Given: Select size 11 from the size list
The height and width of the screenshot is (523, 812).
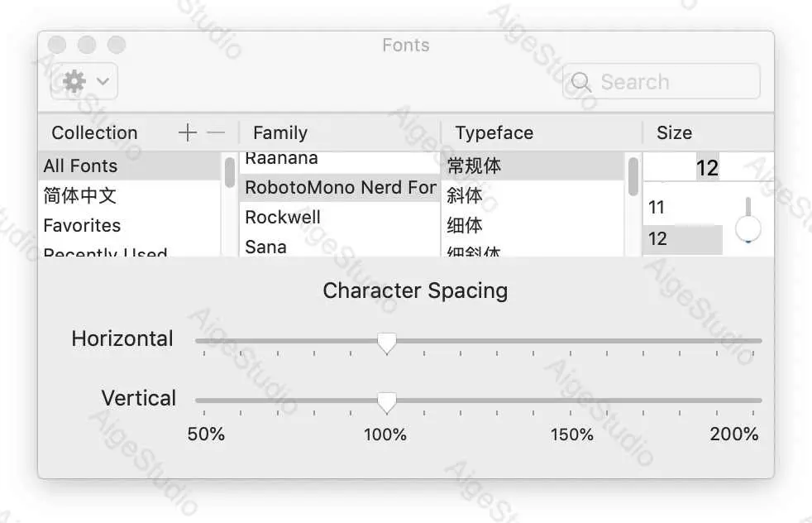Looking at the screenshot, I should [657, 208].
